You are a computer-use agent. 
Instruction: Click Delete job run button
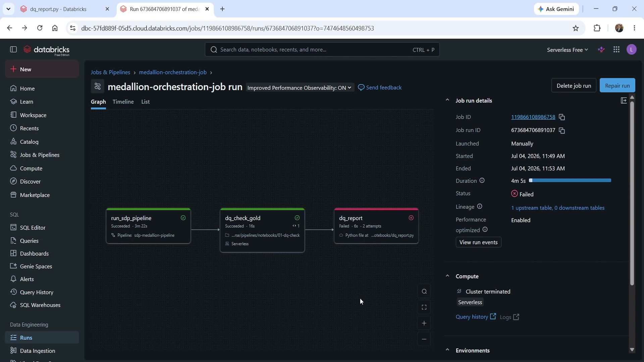pyautogui.click(x=574, y=86)
